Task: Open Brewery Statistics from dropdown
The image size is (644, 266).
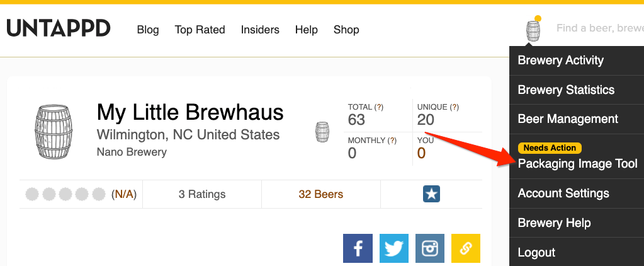Action: point(566,90)
